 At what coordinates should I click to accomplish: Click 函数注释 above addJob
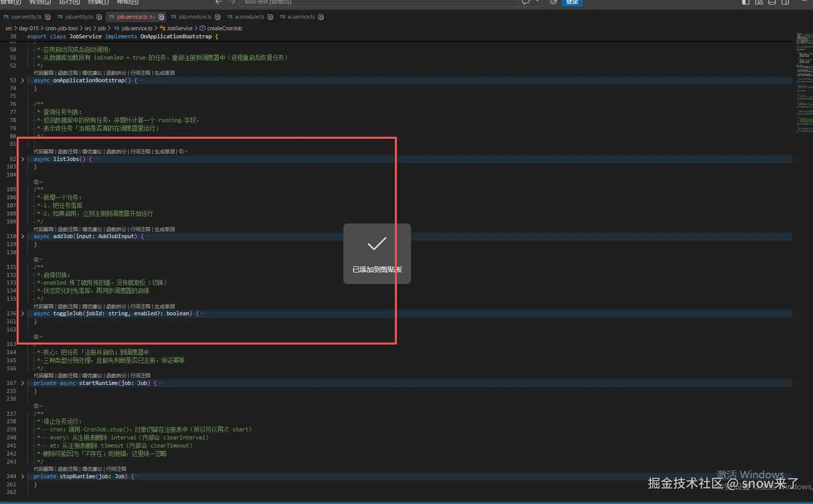coord(68,229)
